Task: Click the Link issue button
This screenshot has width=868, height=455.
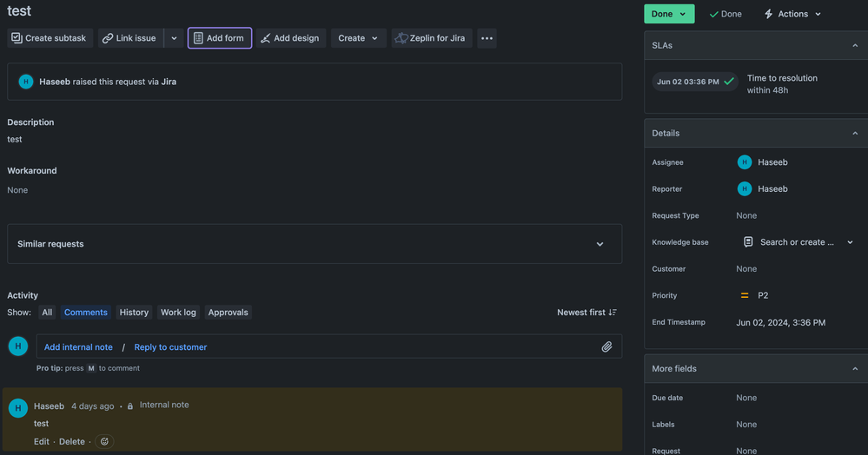Action: point(130,38)
